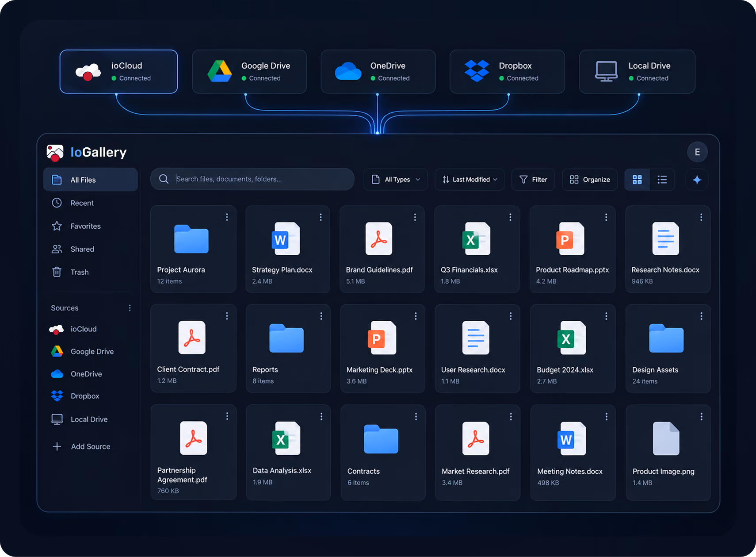Click the OneDrive connected card at top
756x557 pixels.
pyautogui.click(x=378, y=72)
